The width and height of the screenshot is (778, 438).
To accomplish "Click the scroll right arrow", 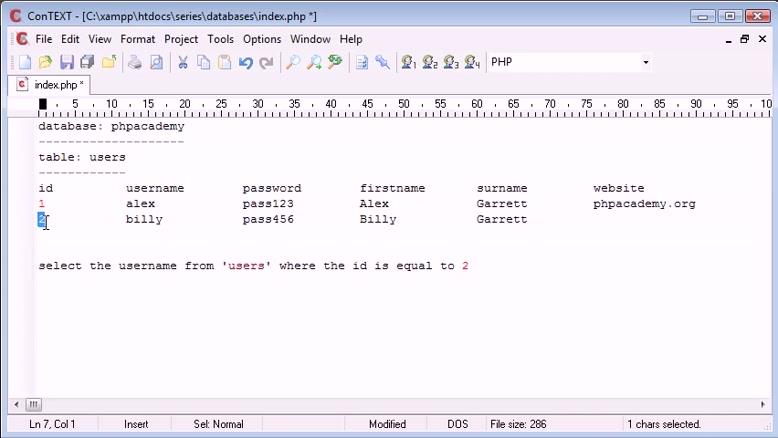I will pos(763,405).
